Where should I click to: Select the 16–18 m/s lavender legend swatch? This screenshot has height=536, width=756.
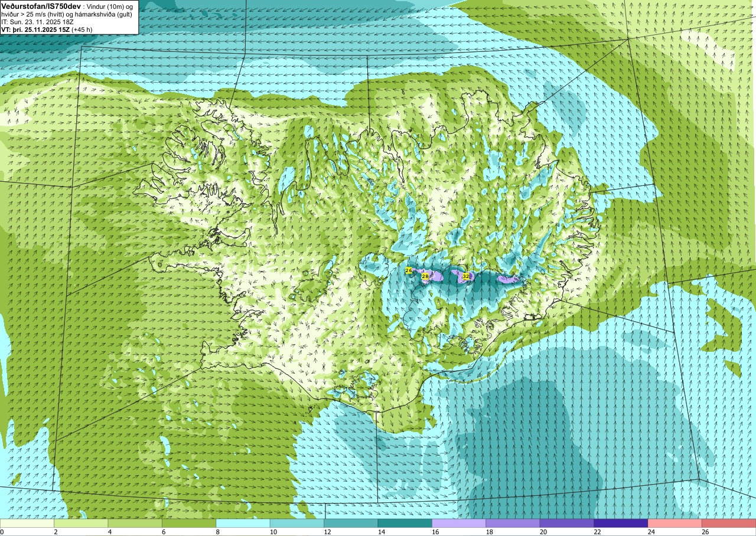459,523
